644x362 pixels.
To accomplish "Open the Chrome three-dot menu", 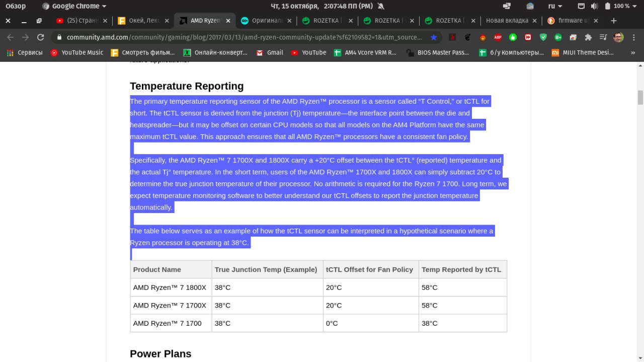I will [633, 37].
